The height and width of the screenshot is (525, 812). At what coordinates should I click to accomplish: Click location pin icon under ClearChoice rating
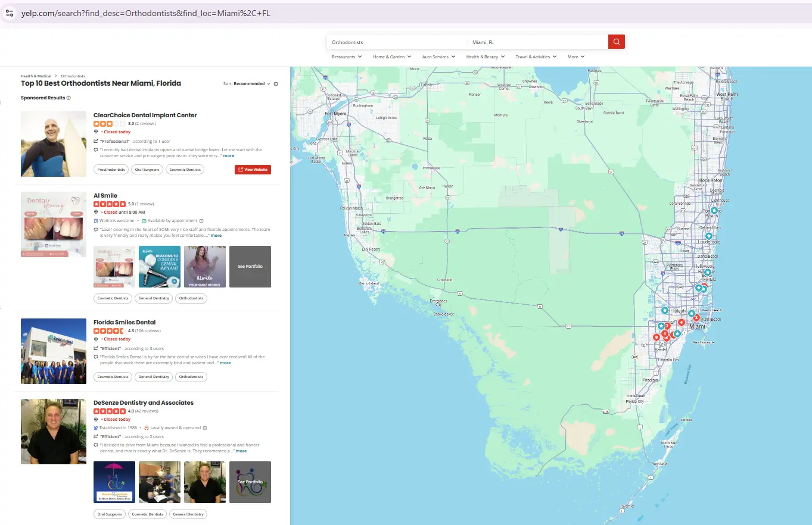[x=96, y=132]
